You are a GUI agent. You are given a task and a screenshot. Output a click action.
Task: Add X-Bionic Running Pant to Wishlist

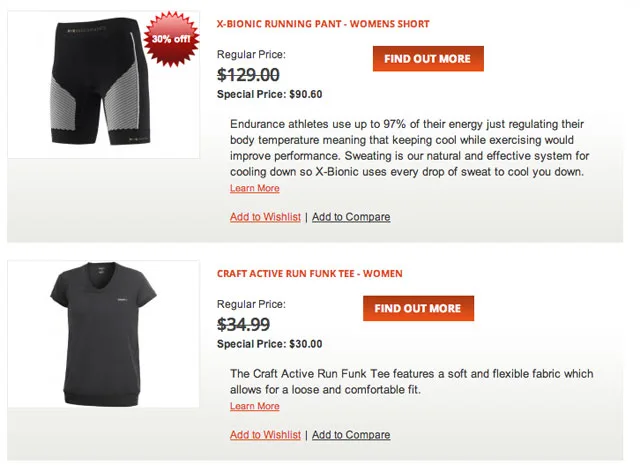(265, 217)
